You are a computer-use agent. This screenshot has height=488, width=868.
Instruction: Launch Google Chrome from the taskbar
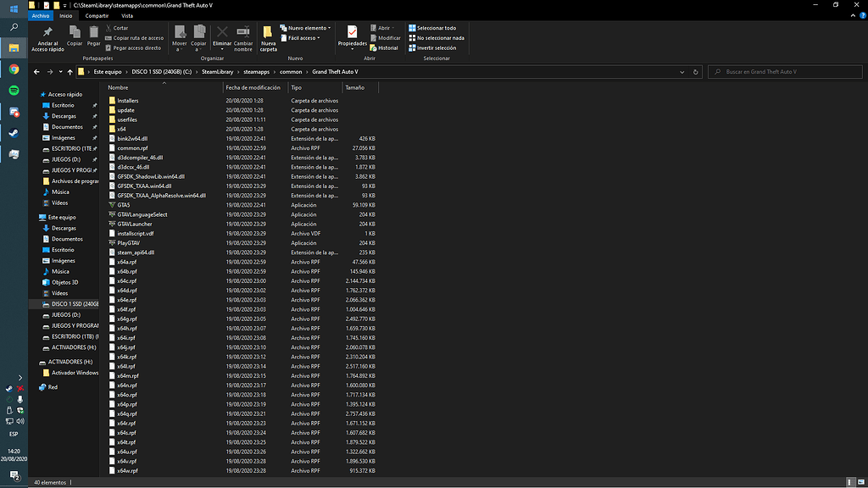click(14, 69)
